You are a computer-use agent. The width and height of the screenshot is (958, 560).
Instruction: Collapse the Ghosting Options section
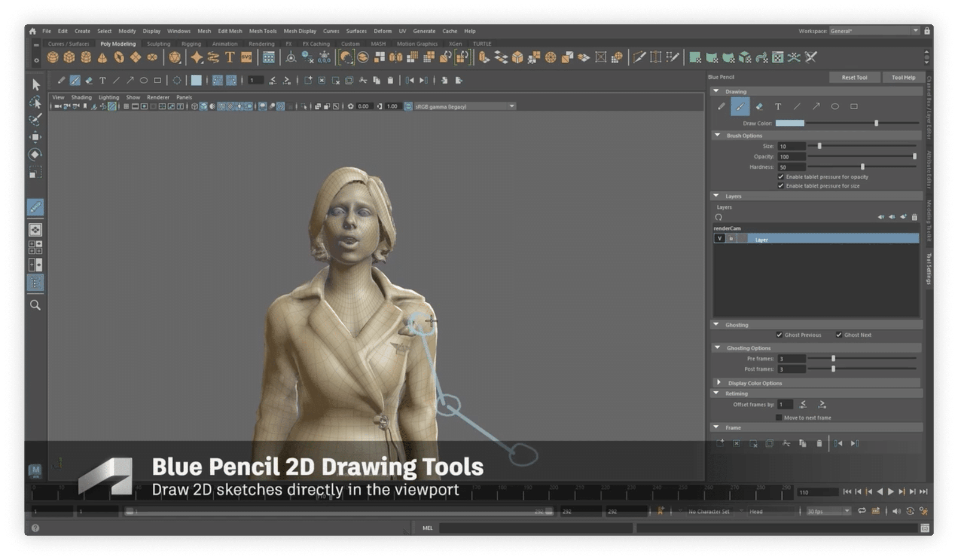[717, 348]
